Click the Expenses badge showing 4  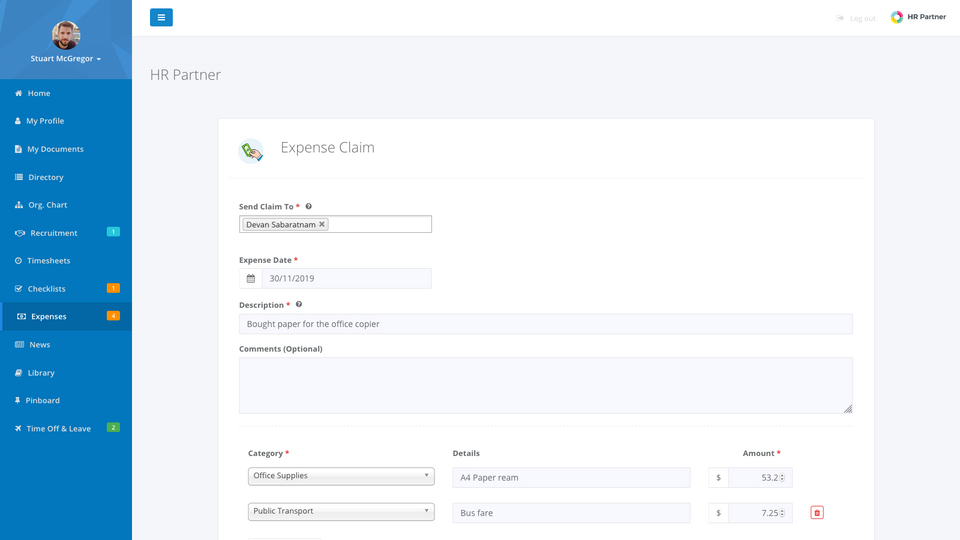click(113, 315)
